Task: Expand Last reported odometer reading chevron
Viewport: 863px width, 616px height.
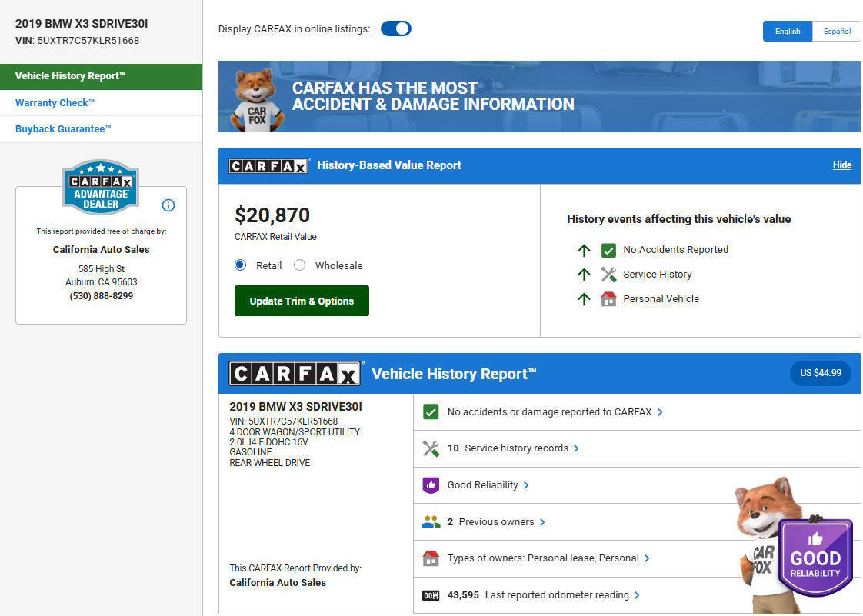Action: pos(637,595)
